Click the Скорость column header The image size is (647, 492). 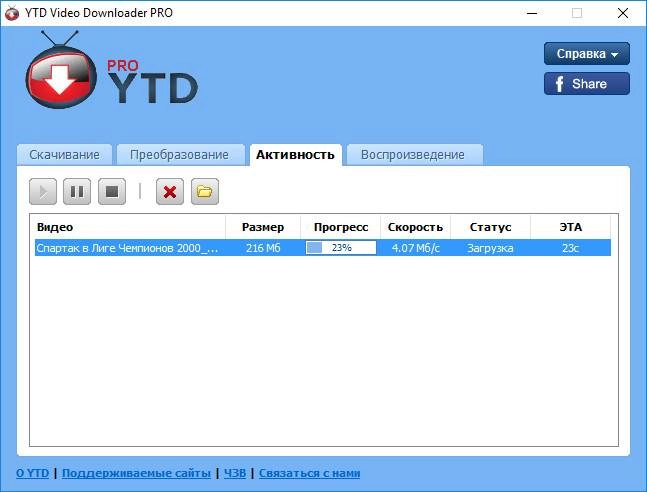click(x=416, y=227)
